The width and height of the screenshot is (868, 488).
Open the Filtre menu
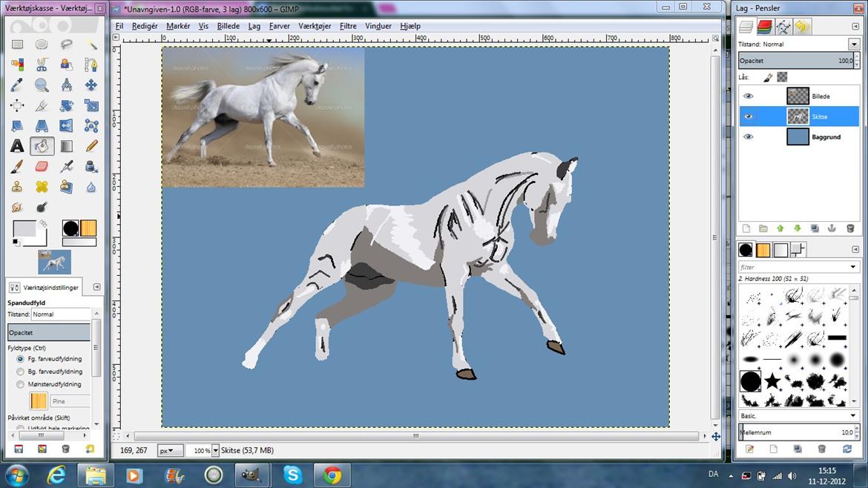point(348,26)
